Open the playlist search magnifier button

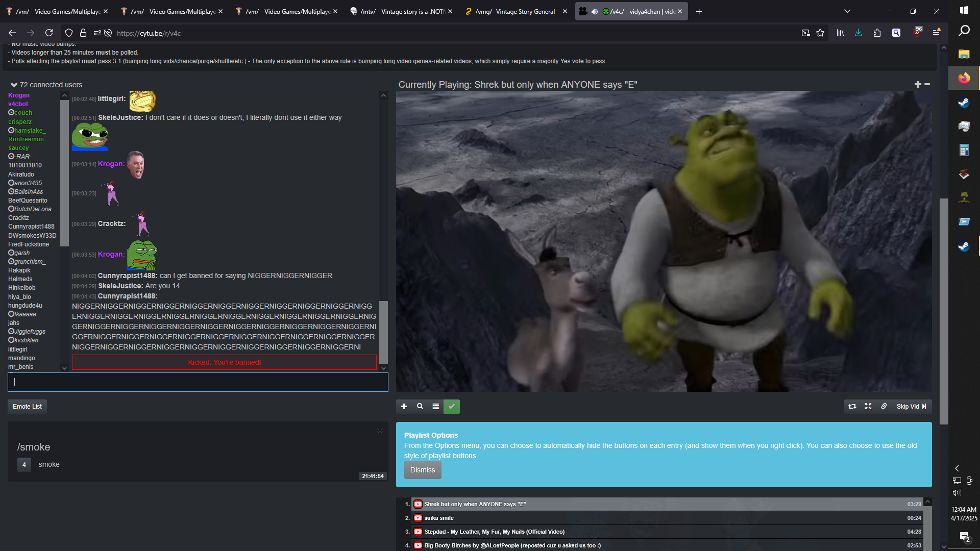pos(420,406)
